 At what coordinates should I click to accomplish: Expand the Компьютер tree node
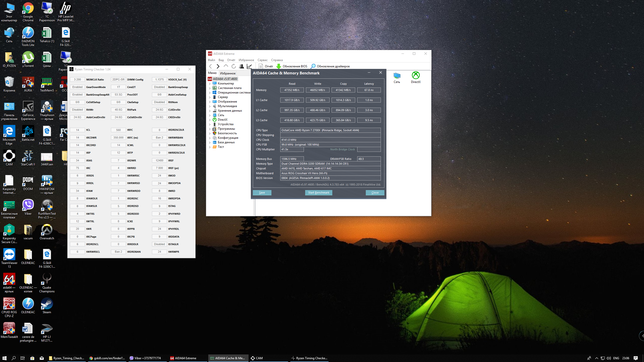[x=210, y=84]
